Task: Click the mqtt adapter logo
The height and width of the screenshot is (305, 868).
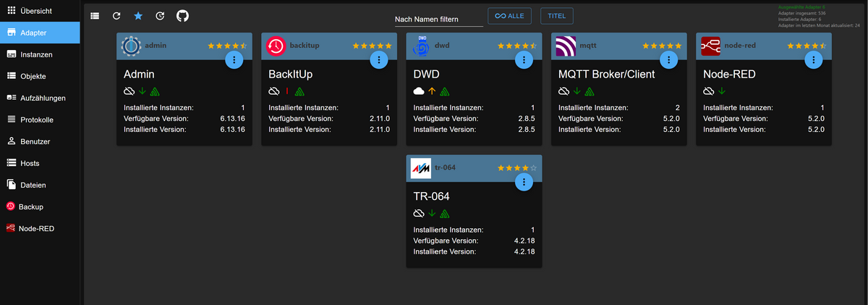Action: [566, 46]
